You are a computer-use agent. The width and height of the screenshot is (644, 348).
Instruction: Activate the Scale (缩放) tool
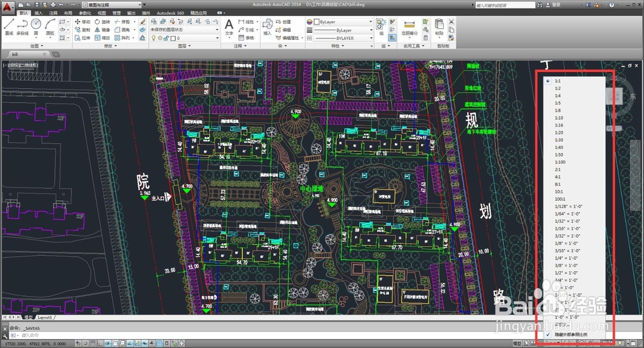tap(102, 38)
